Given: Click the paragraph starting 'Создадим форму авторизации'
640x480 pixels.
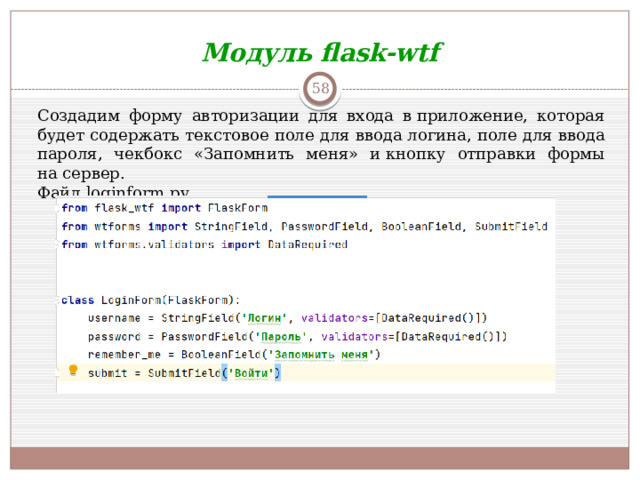Looking at the screenshot, I should coord(320,144).
